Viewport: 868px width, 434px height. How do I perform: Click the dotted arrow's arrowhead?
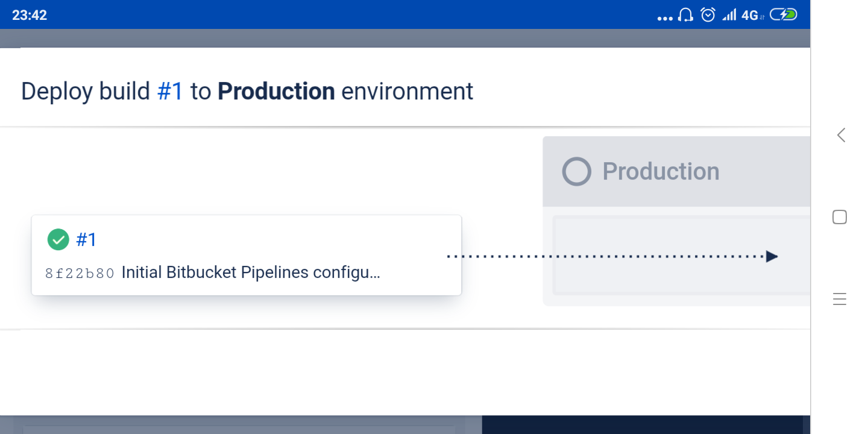click(x=772, y=256)
